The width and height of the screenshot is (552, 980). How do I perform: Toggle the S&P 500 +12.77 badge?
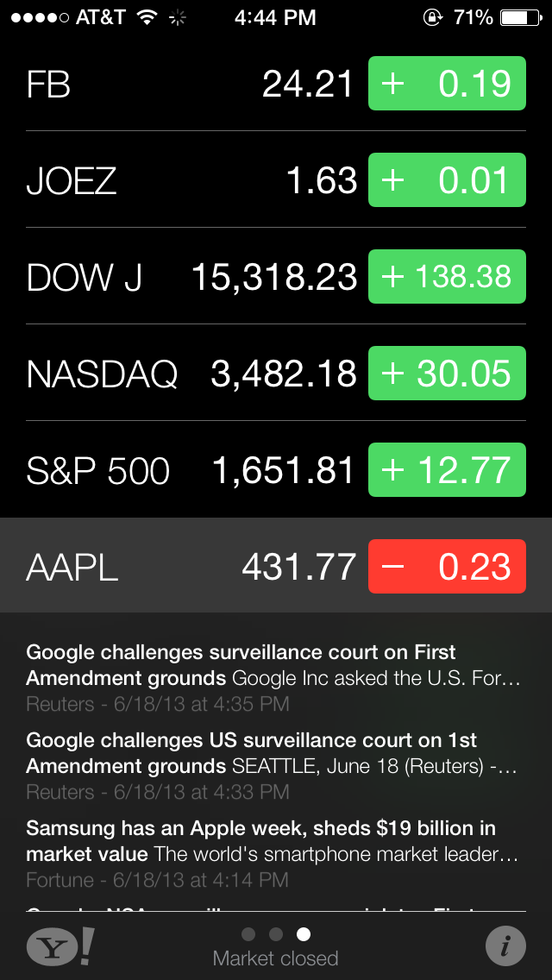pyautogui.click(x=447, y=469)
